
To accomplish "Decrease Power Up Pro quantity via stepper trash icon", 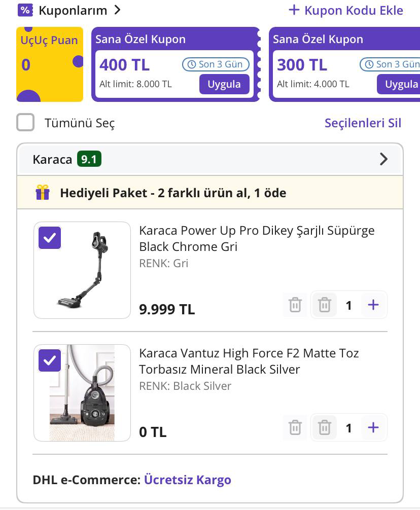I will (x=325, y=305).
